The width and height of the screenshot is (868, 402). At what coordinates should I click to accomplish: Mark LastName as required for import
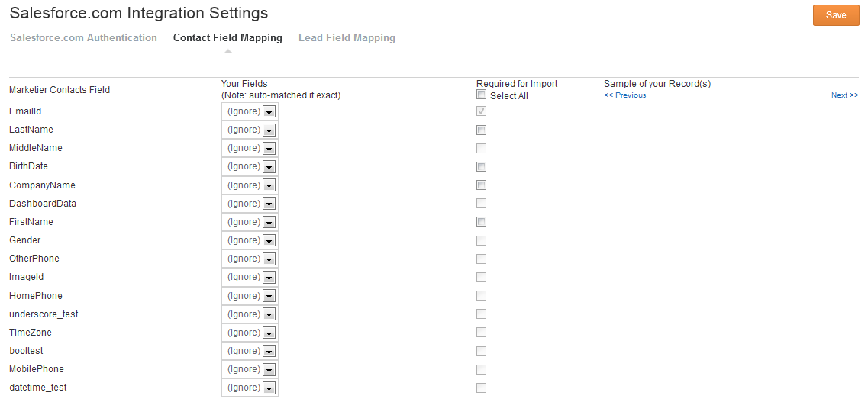click(x=481, y=130)
